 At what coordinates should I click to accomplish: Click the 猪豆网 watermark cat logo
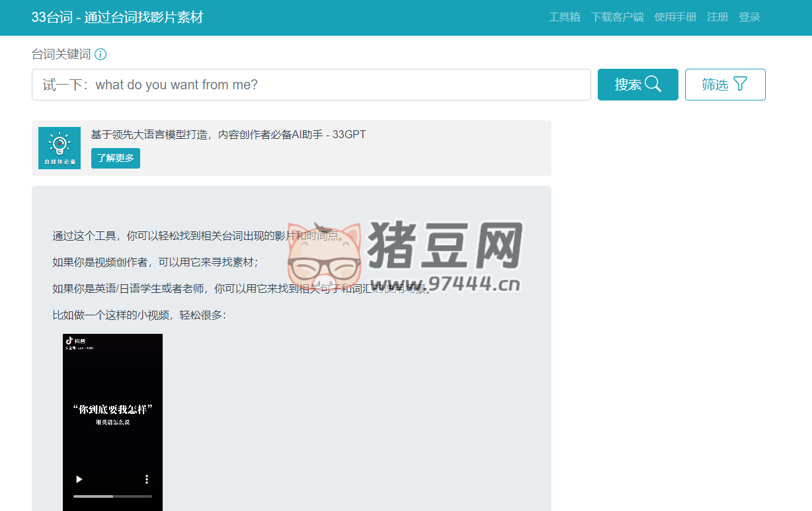pyautogui.click(x=325, y=258)
